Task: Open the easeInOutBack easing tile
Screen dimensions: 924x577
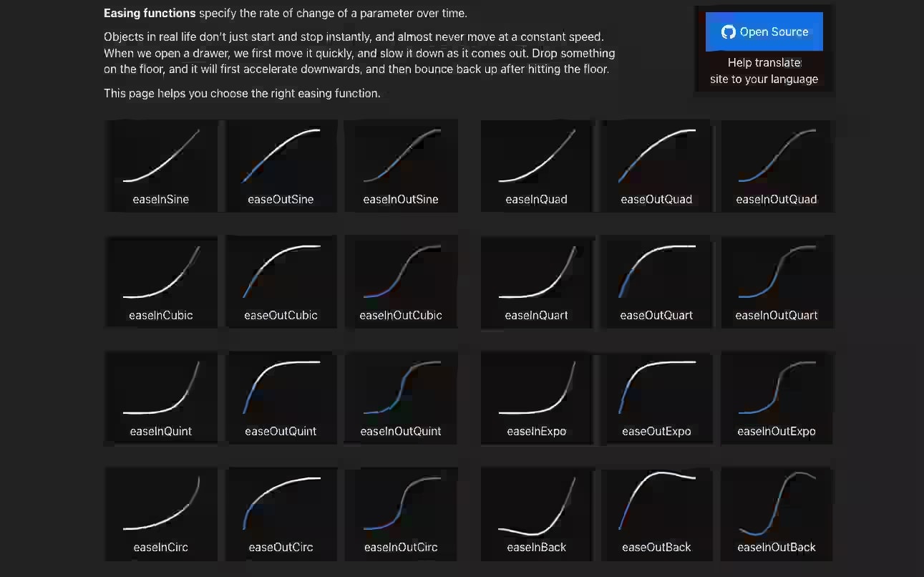Action: 777,513
